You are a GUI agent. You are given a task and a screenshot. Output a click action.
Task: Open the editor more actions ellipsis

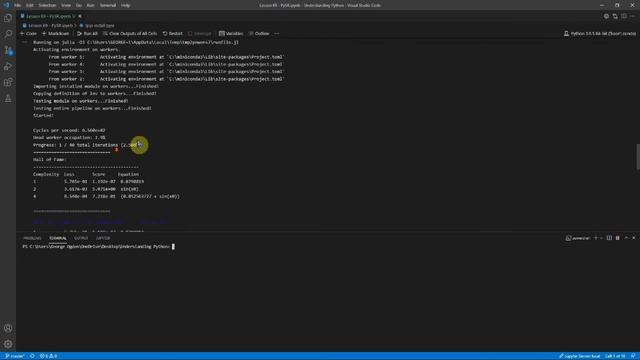pos(633,16)
